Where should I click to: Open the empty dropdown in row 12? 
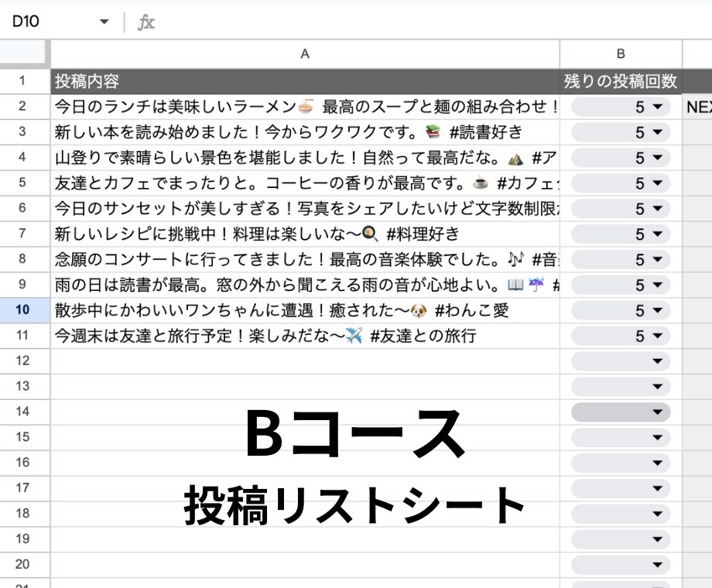coord(620,361)
